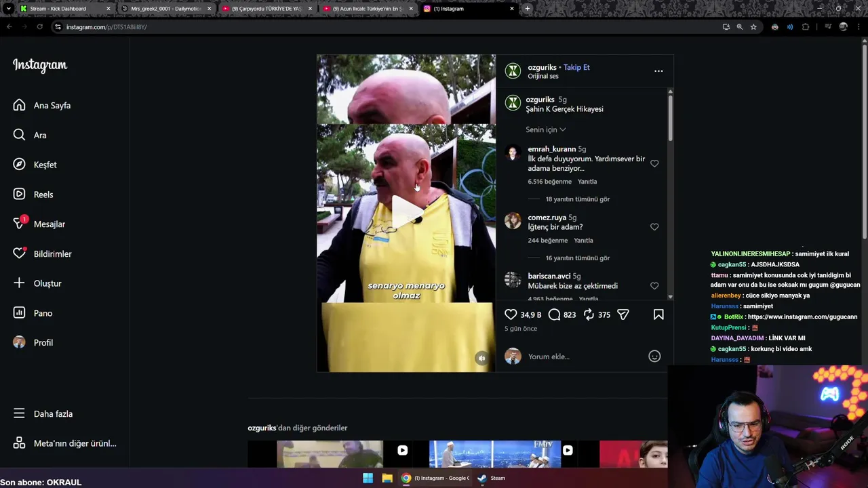Like bariscan.avci's comment
This screenshot has width=868, height=488.
[x=654, y=286]
